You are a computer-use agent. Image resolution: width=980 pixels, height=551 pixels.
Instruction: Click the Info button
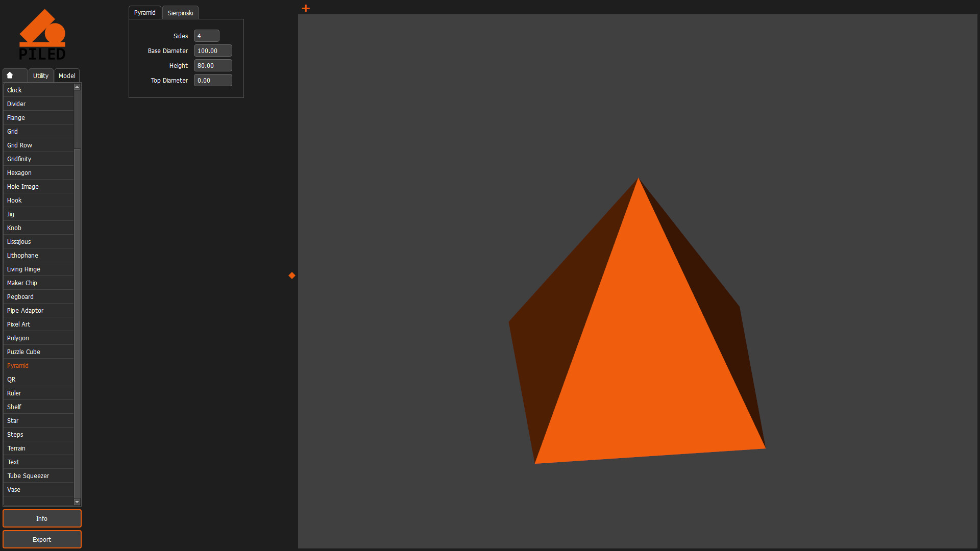click(x=42, y=518)
